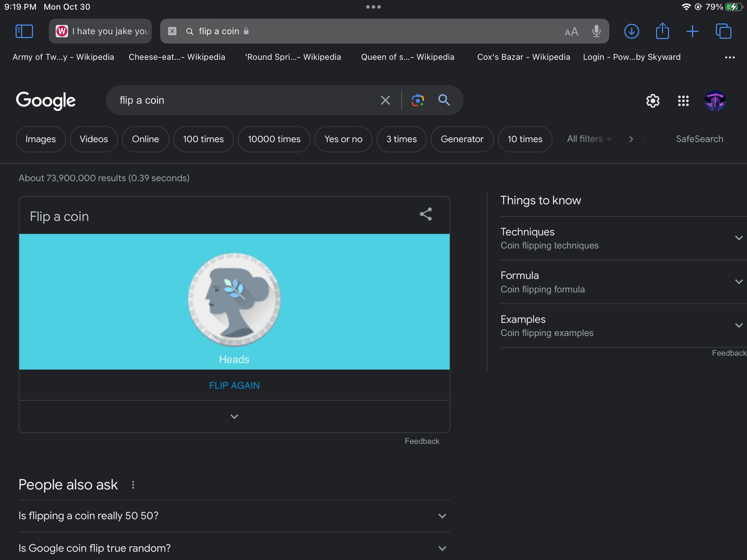Viewport: 747px width, 560px height.
Task: Search by image with Google Lens
Action: tap(417, 100)
